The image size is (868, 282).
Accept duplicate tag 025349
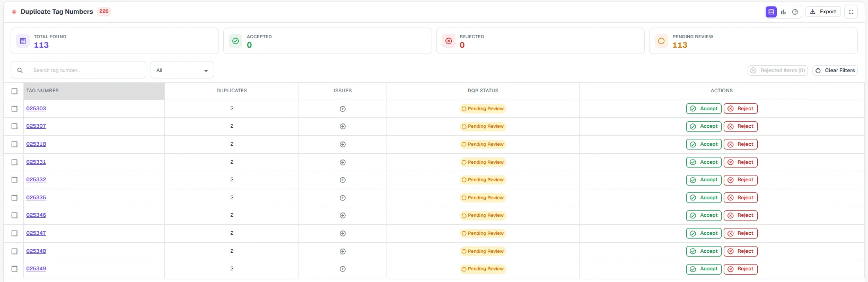point(704,269)
